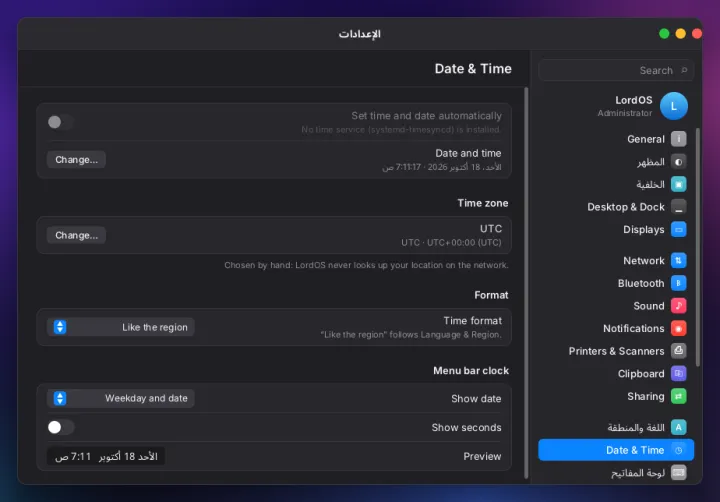Open the Sharing icon

tap(678, 396)
